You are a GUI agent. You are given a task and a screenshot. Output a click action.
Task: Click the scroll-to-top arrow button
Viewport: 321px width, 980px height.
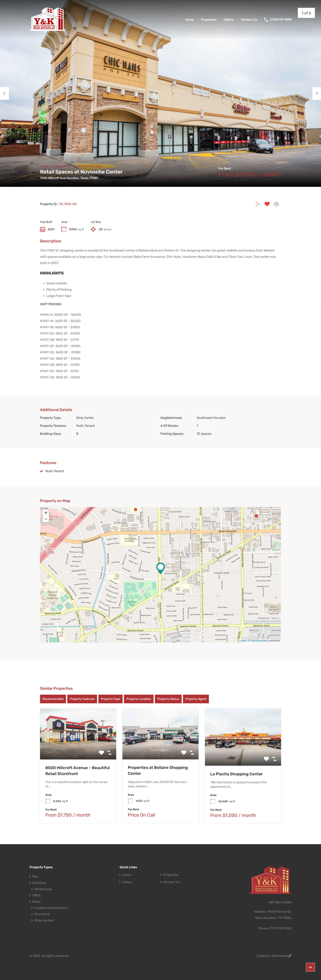point(310,967)
